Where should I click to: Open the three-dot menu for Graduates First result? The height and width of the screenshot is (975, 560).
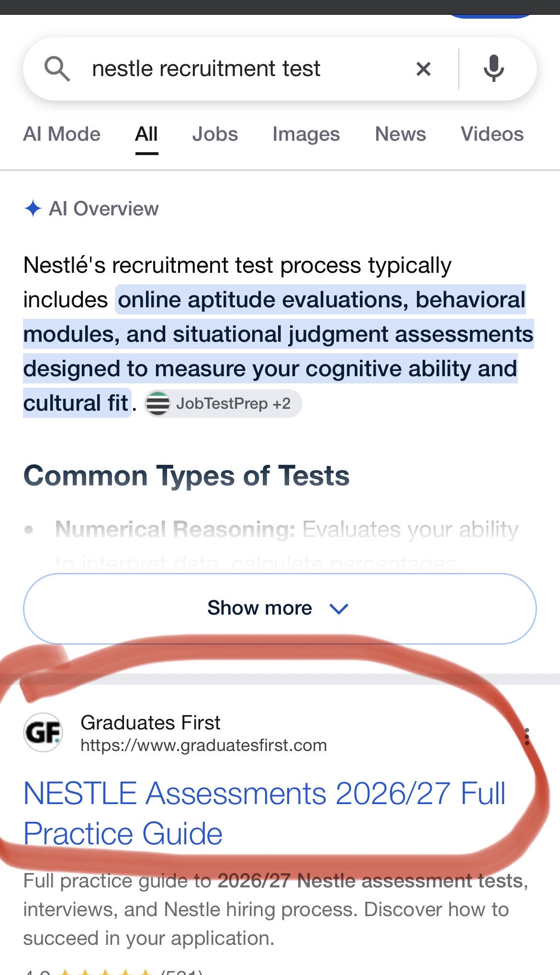(527, 737)
